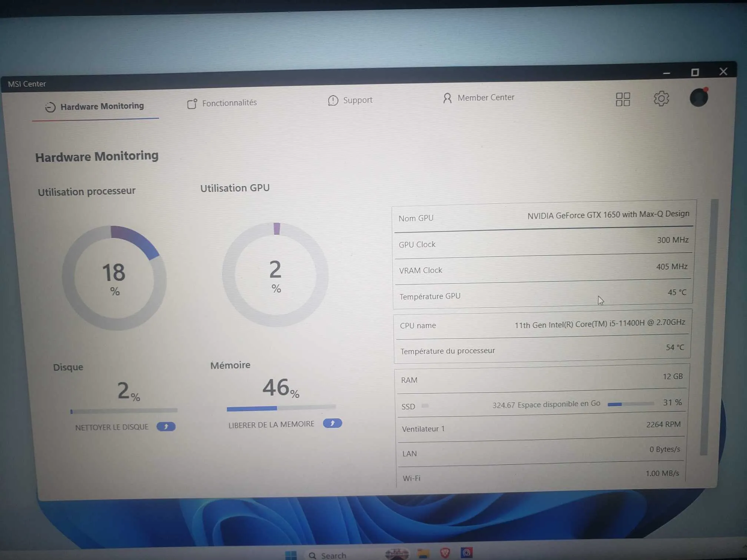Click the 2% disk usage value
Viewport: 747px width, 560px height.
click(x=129, y=391)
